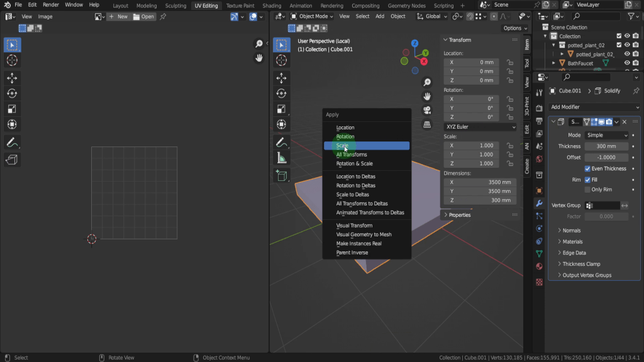Lock the X location padlock icon
The width and height of the screenshot is (644, 362).
[x=509, y=62]
